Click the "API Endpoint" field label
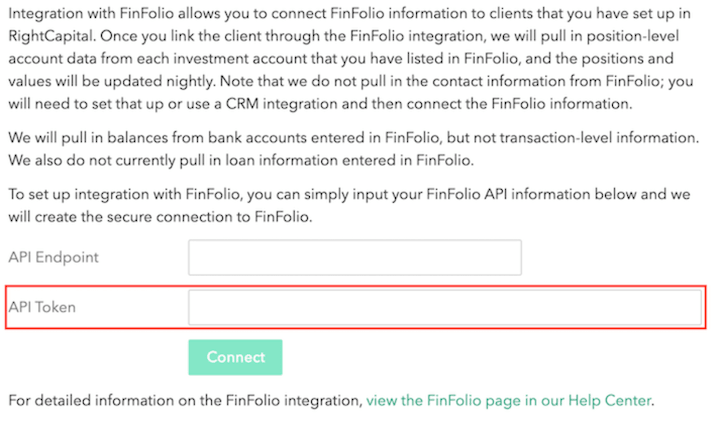 (x=53, y=258)
